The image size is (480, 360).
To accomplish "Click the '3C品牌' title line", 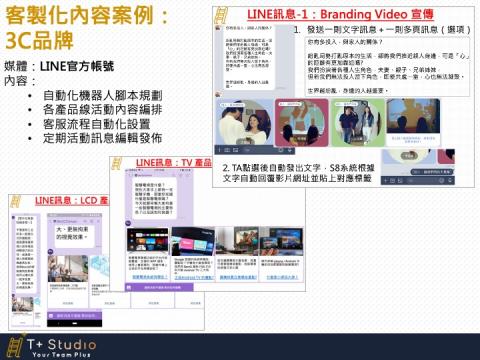I will (39, 41).
